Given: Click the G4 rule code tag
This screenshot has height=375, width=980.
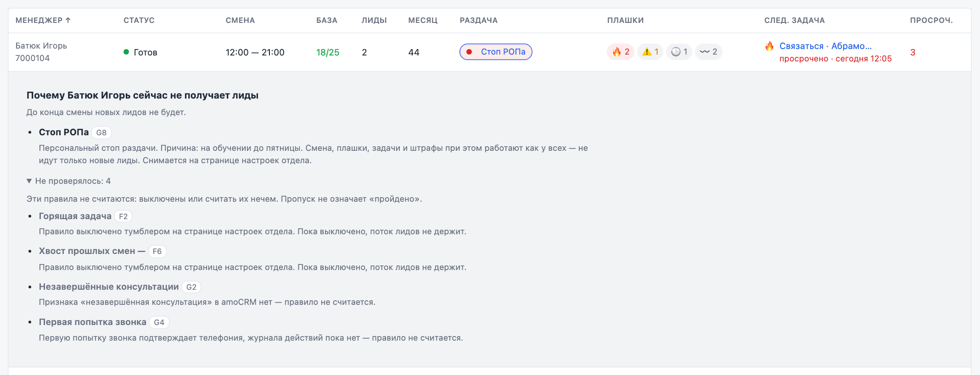Looking at the screenshot, I should click(x=159, y=322).
